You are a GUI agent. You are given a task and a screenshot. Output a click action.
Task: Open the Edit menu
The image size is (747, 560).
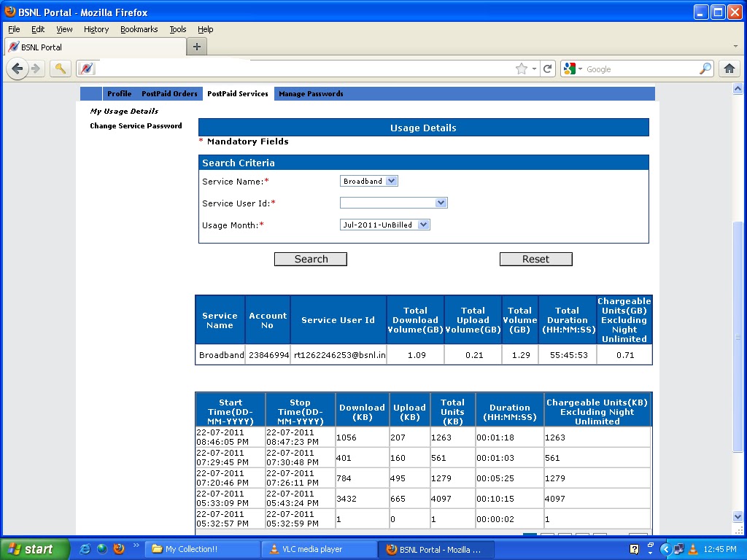click(38, 29)
